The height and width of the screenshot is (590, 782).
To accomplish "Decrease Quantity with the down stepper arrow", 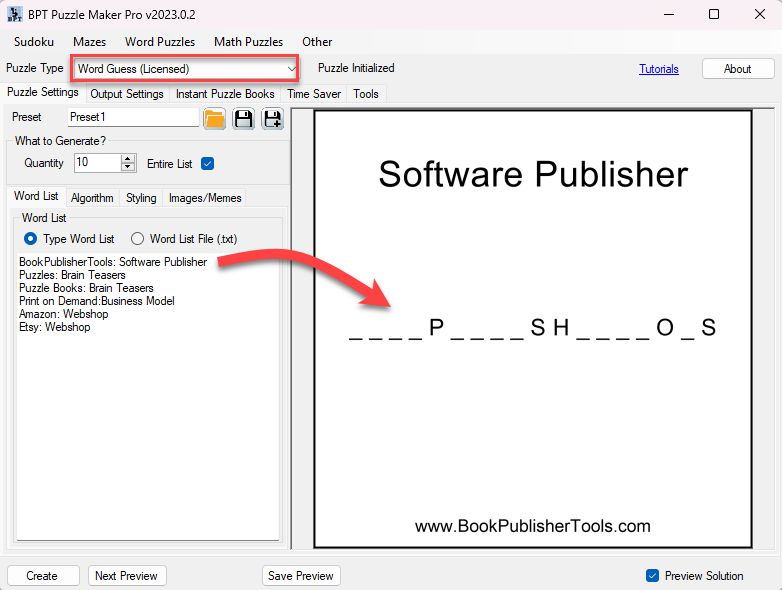I will pyautogui.click(x=128, y=167).
